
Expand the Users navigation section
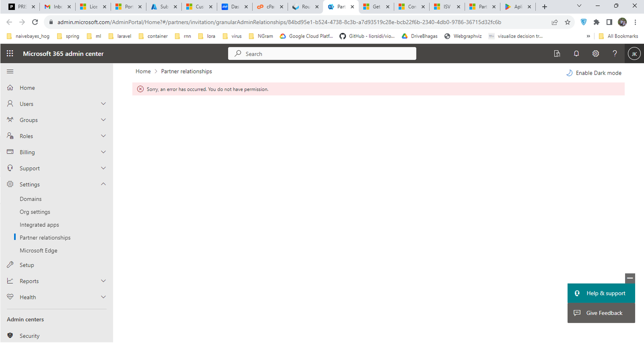point(103,104)
